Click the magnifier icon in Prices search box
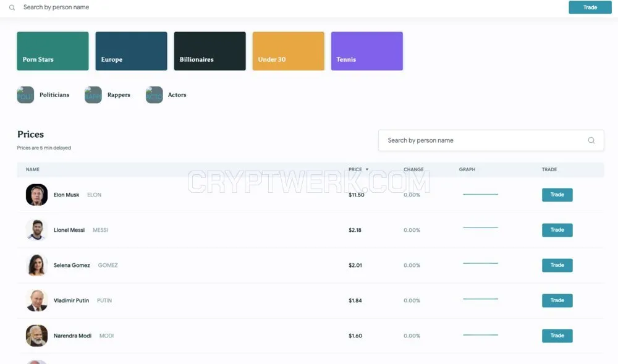This screenshot has width=618, height=364. click(591, 140)
